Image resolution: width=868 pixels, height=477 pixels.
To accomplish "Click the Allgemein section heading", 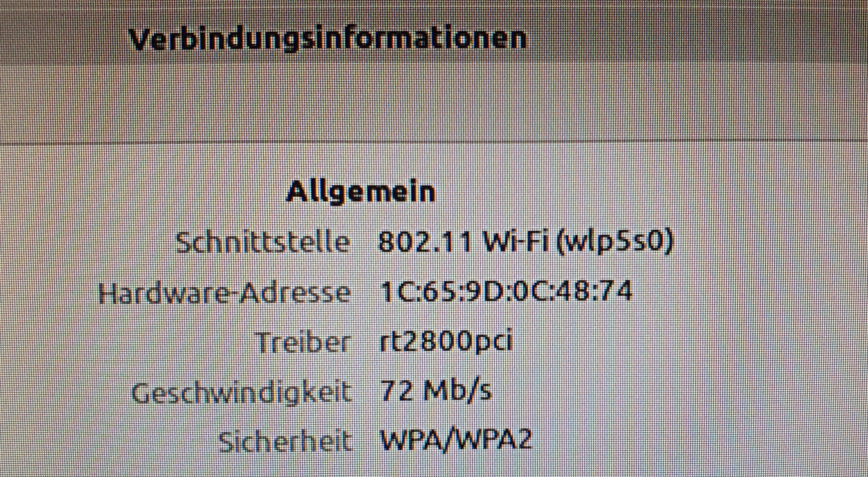I will tap(361, 192).
